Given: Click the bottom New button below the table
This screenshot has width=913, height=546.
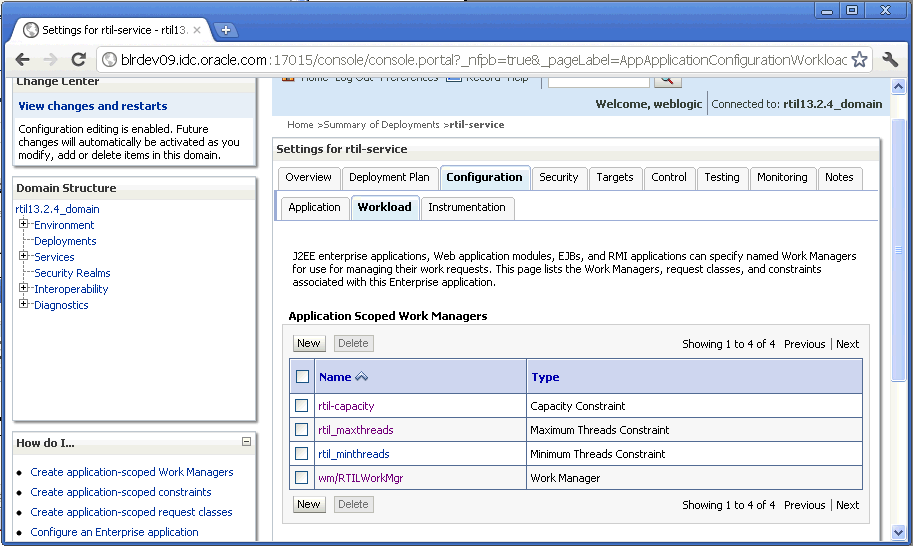Looking at the screenshot, I should pyautogui.click(x=309, y=504).
